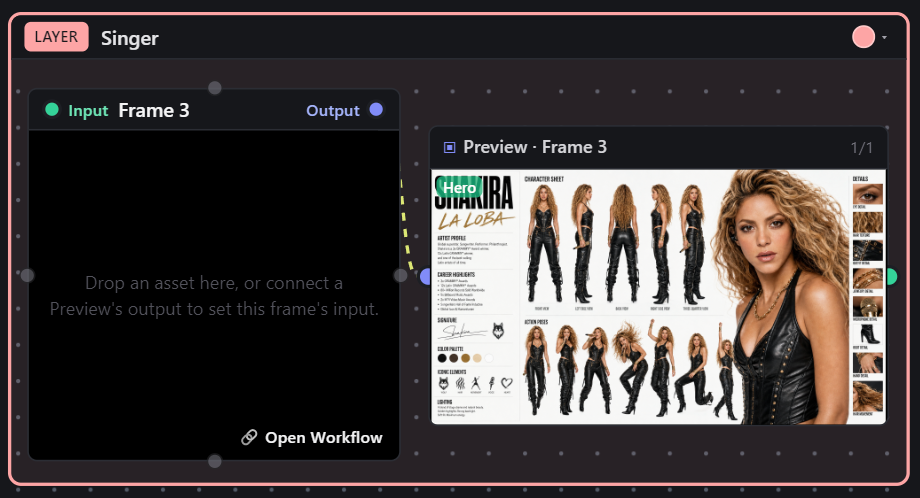Click the top handle of Frame 3 node
The height and width of the screenshot is (498, 920).
pos(215,88)
